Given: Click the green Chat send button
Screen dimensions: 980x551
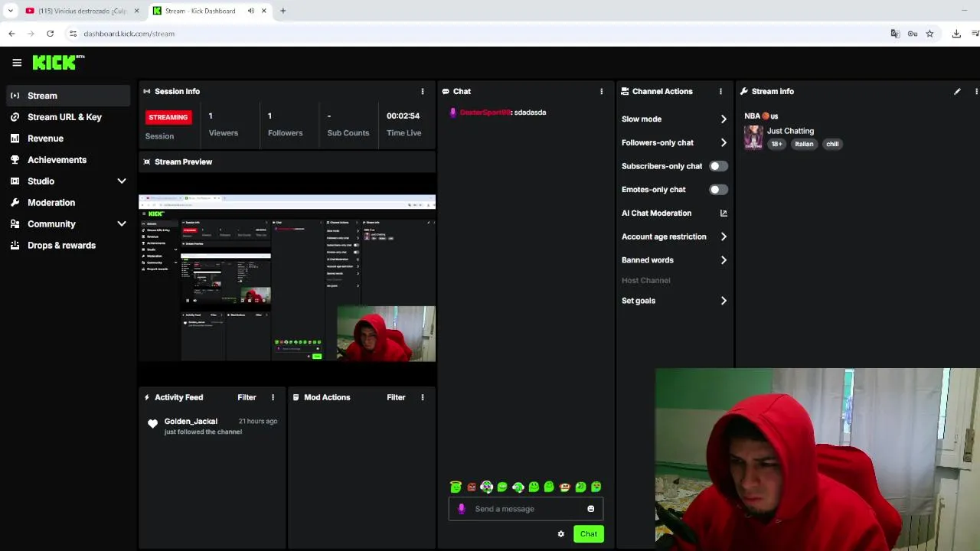Looking at the screenshot, I should pos(589,534).
